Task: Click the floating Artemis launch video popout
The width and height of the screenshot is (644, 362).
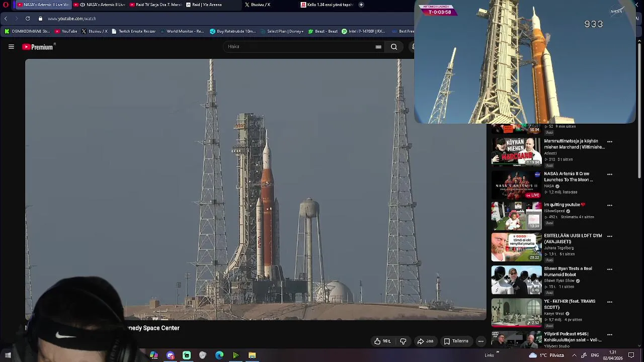Action: 525,62
